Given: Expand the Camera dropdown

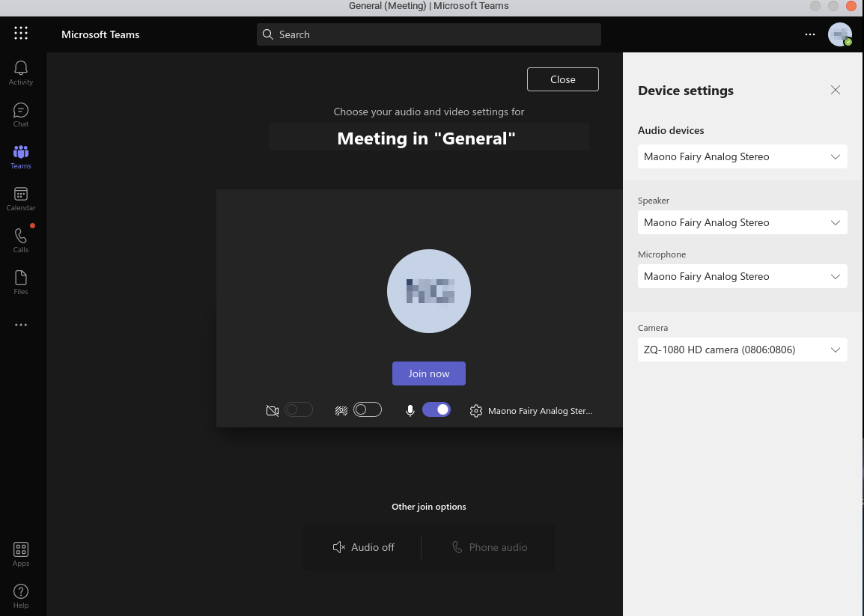Looking at the screenshot, I should coord(742,350).
